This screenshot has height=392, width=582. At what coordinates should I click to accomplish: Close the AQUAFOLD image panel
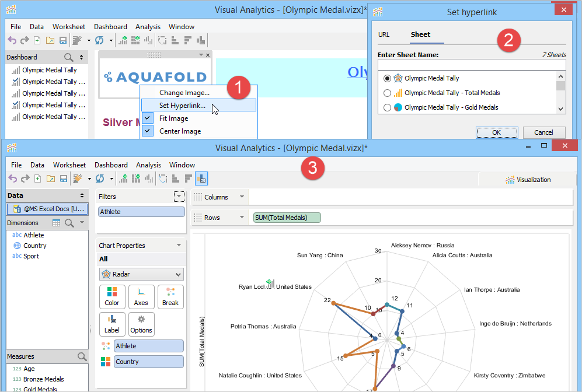coord(208,55)
